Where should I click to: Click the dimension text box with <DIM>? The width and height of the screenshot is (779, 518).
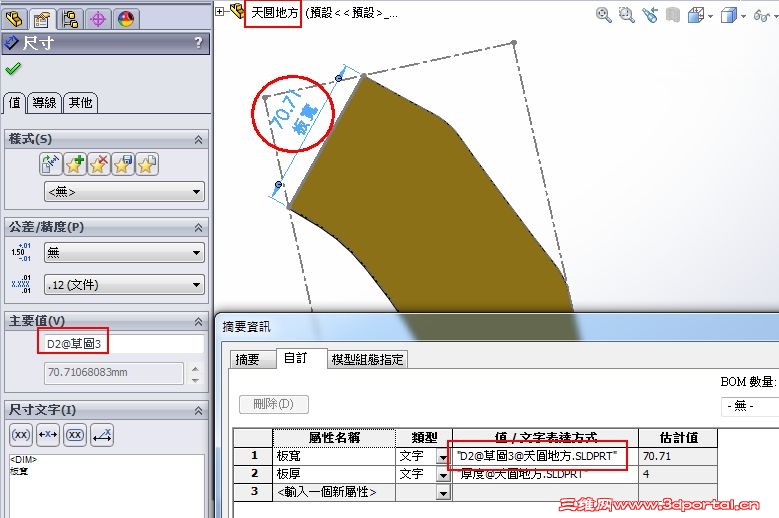[107, 486]
